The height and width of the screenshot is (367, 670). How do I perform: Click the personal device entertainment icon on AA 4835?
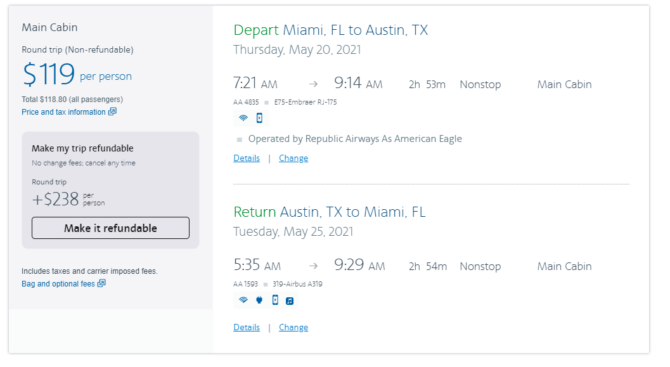259,118
